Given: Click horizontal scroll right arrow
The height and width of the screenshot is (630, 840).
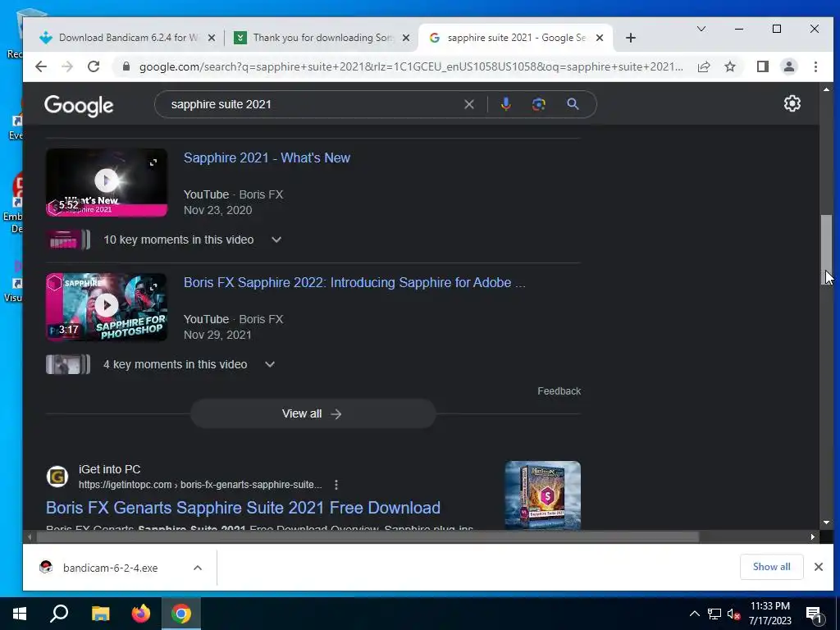Looking at the screenshot, I should point(813,536).
